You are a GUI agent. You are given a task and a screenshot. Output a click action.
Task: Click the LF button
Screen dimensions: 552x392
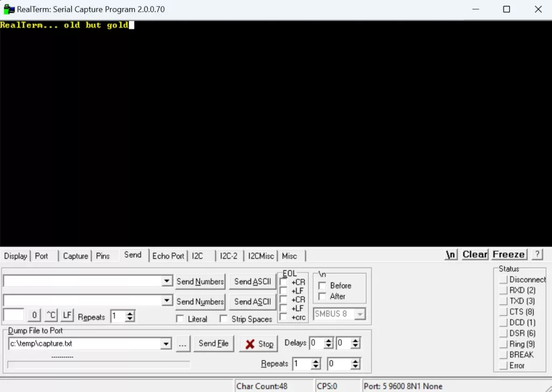(67, 315)
